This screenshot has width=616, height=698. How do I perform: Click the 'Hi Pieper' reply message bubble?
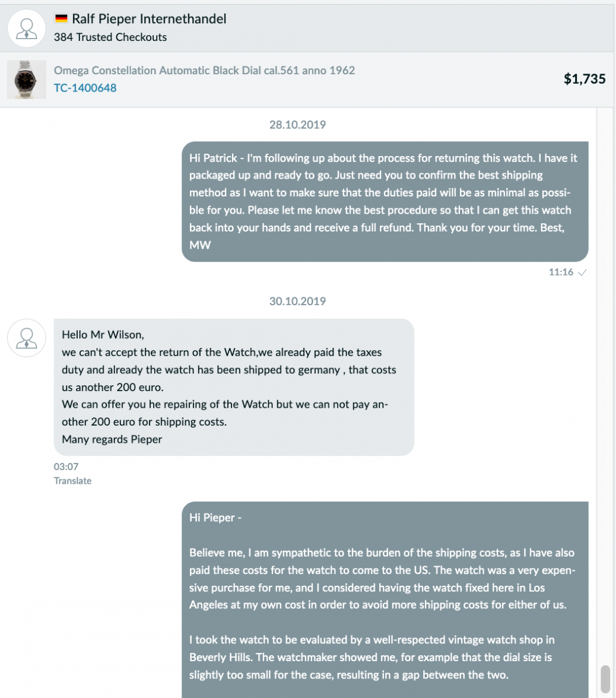click(x=385, y=599)
